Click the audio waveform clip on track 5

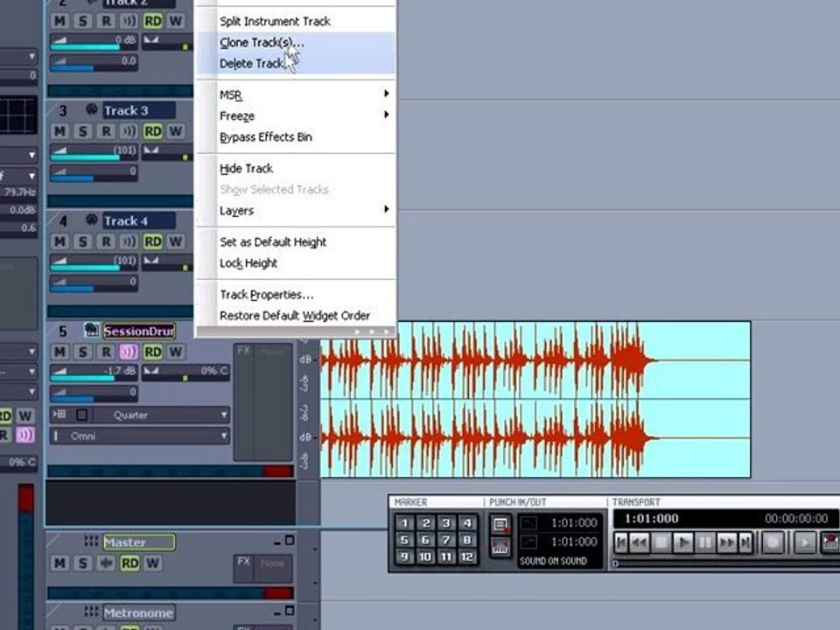coord(535,400)
